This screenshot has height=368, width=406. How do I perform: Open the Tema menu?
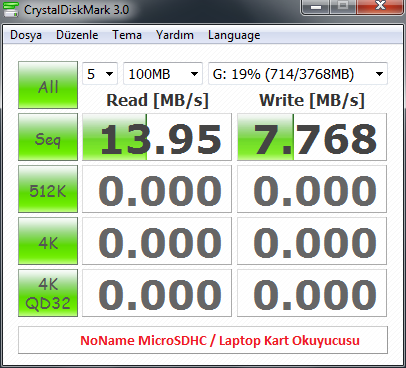pos(127,35)
